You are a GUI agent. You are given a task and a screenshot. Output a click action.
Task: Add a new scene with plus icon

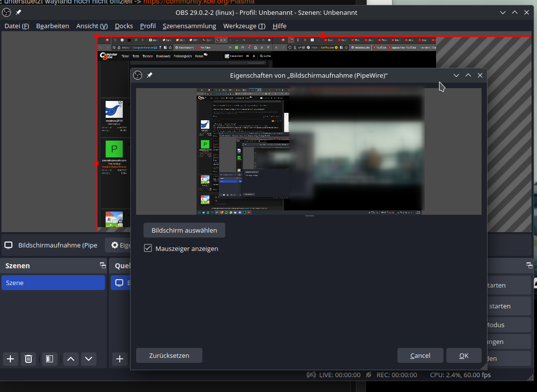10,359
